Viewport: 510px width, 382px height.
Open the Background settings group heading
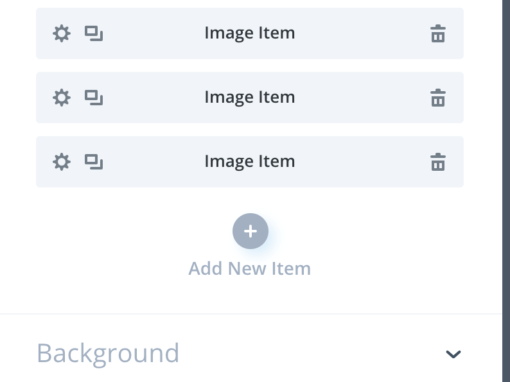coord(108,354)
